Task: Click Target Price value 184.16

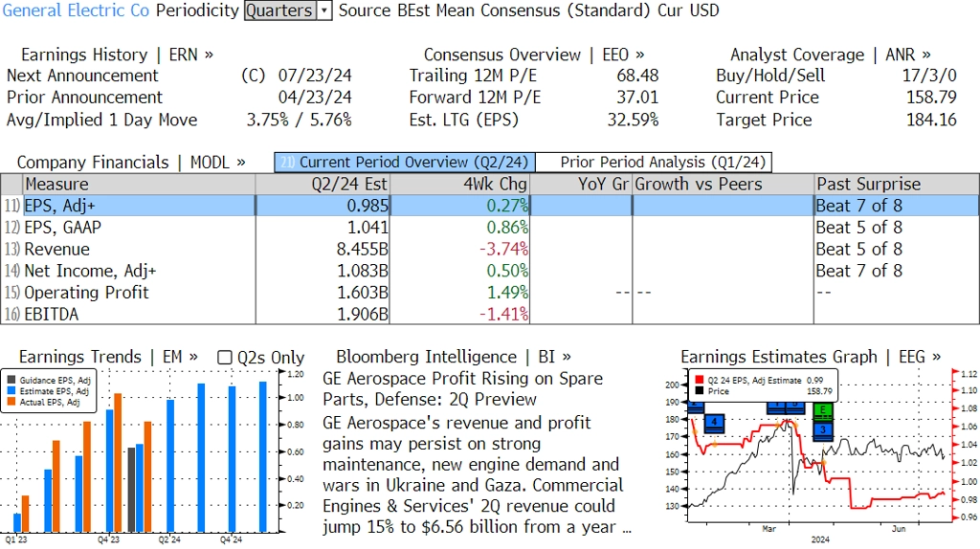Action: [x=931, y=120]
